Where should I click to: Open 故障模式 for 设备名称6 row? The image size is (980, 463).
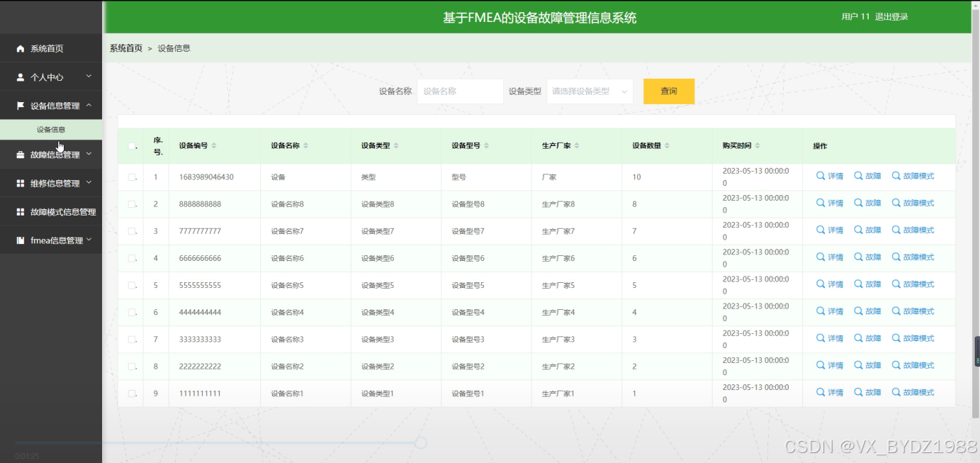(913, 257)
